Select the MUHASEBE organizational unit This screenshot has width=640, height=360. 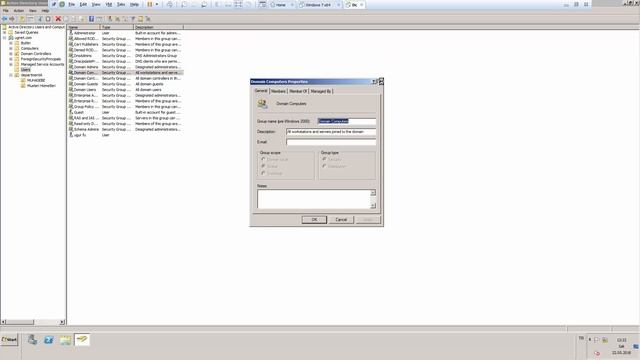(x=36, y=80)
